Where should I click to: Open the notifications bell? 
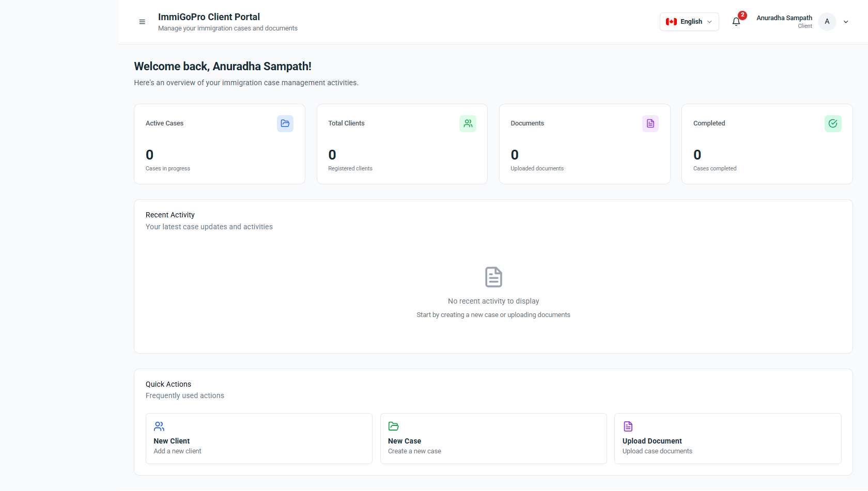tap(736, 22)
